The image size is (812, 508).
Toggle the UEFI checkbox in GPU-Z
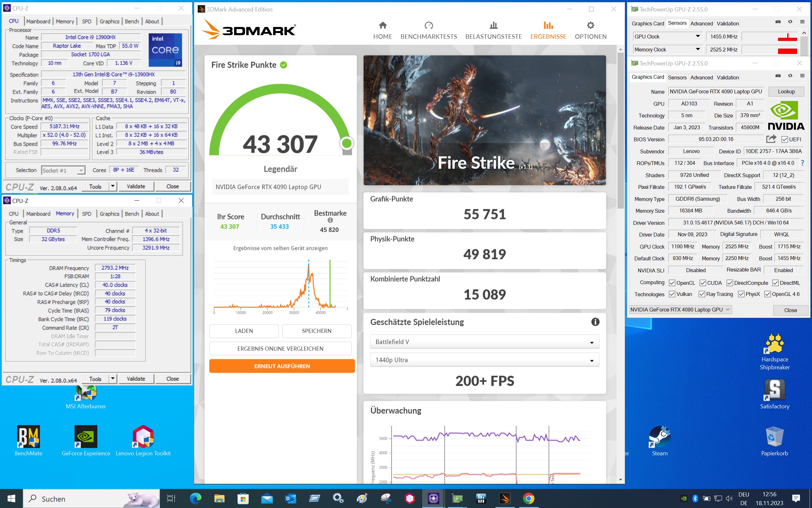[x=784, y=139]
